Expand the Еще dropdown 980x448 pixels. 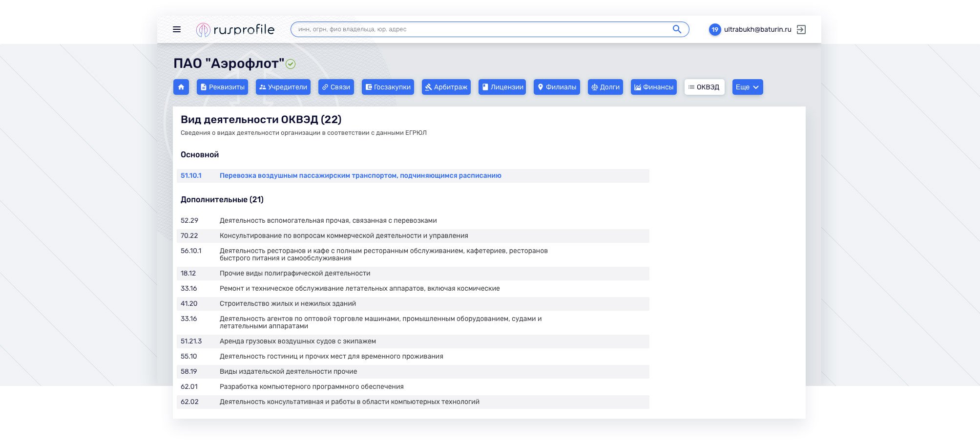748,87
